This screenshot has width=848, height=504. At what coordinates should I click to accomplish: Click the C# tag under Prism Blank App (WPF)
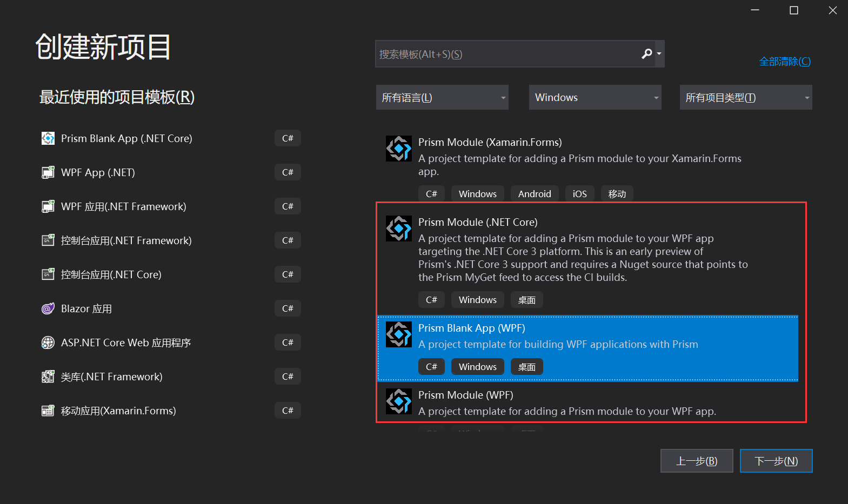pyautogui.click(x=431, y=366)
